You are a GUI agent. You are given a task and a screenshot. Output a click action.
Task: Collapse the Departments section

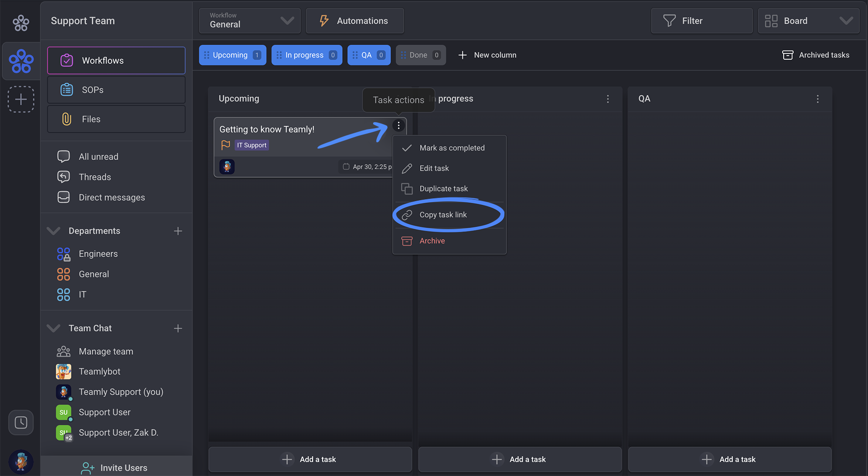[54, 231]
